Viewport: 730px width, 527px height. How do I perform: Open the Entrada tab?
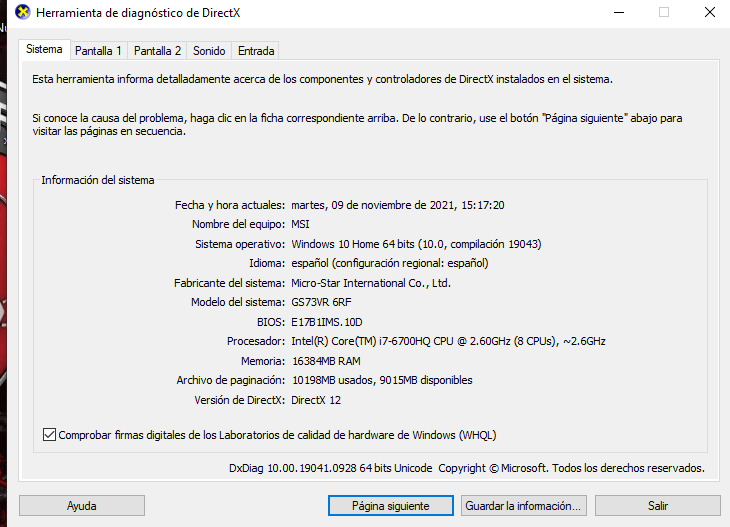coord(256,51)
